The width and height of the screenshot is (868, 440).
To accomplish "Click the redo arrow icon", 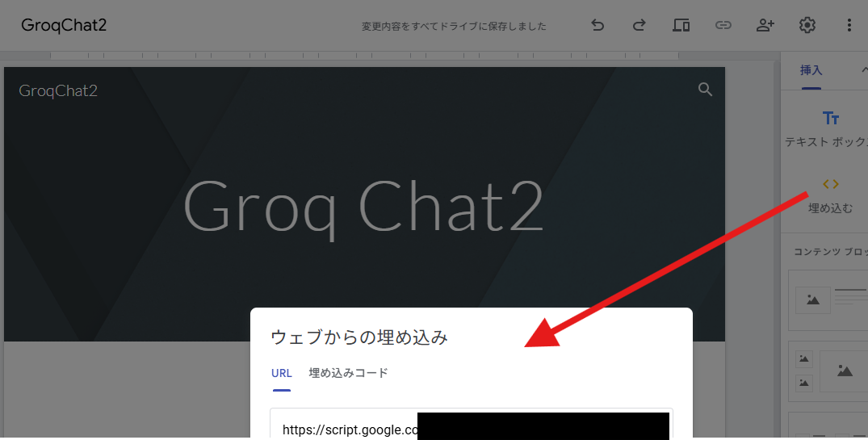I will [639, 25].
